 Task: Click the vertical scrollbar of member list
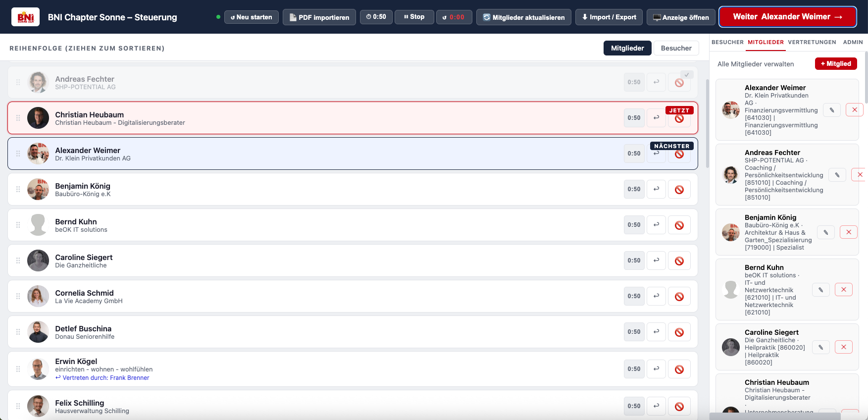point(708,124)
